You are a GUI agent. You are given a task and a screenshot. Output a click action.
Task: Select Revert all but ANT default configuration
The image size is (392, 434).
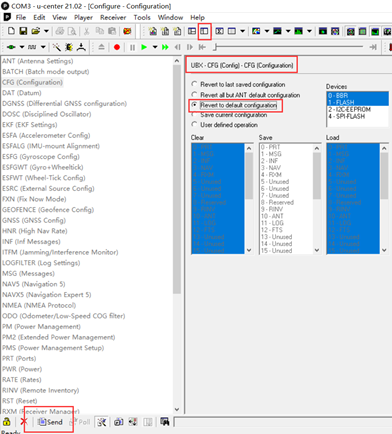pyautogui.click(x=194, y=95)
